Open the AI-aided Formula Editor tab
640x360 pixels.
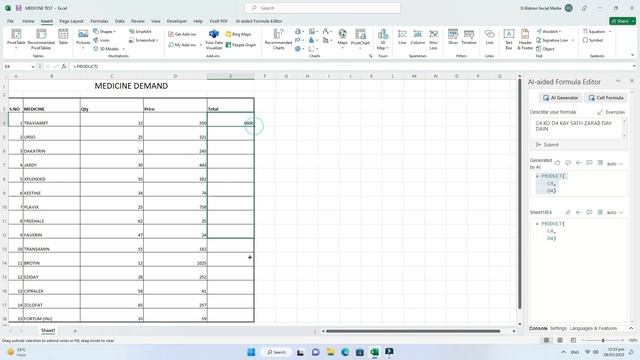[x=259, y=21]
